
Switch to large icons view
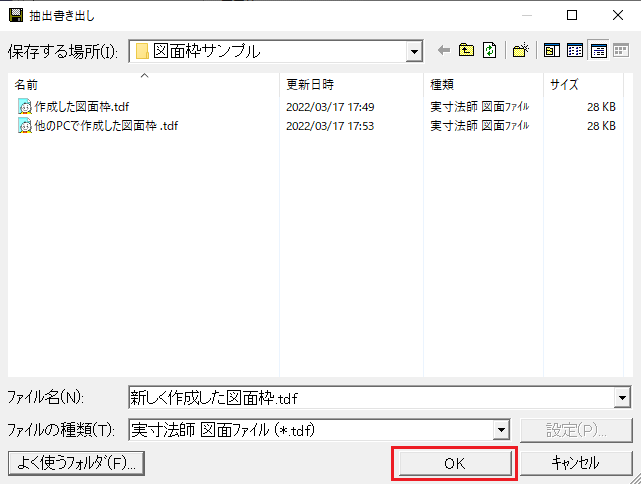(x=551, y=51)
